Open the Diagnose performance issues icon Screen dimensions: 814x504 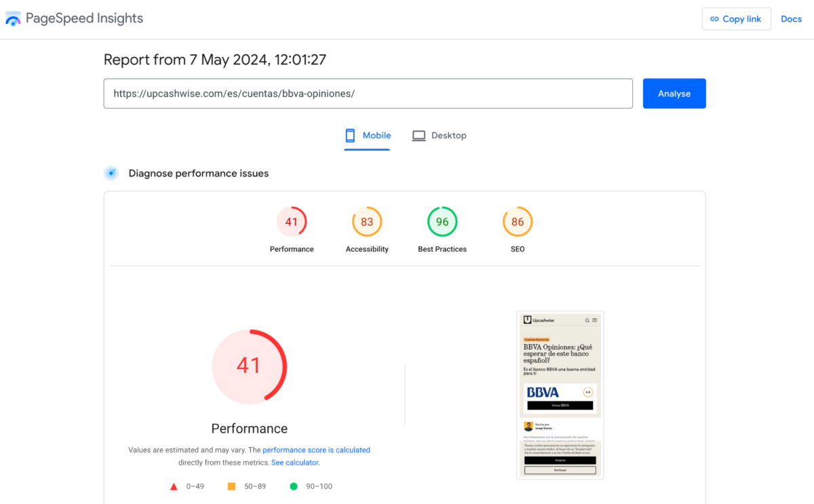(x=111, y=174)
